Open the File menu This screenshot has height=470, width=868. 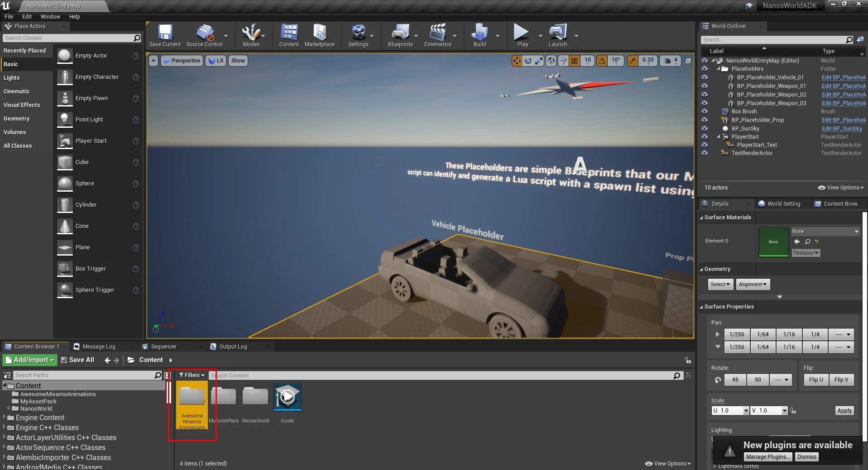pyautogui.click(x=9, y=17)
